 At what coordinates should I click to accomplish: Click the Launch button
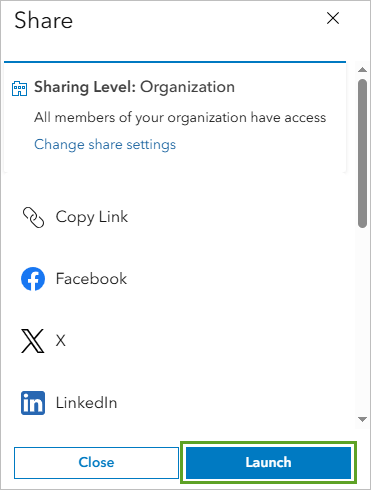pyautogui.click(x=268, y=463)
